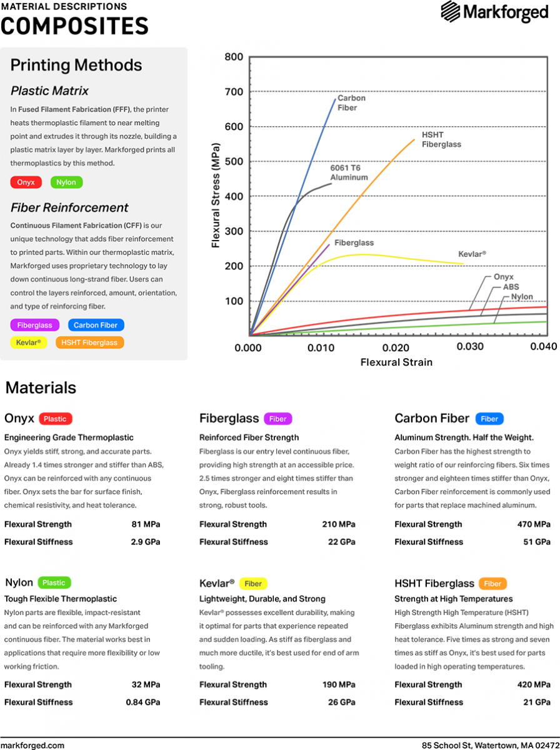Select the purple Fiber tag beside Fiberglass heading

click(278, 419)
